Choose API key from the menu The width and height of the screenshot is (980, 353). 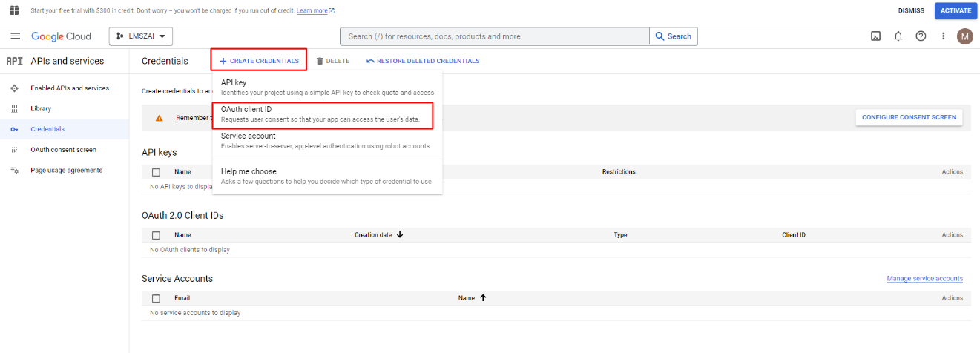point(327,88)
